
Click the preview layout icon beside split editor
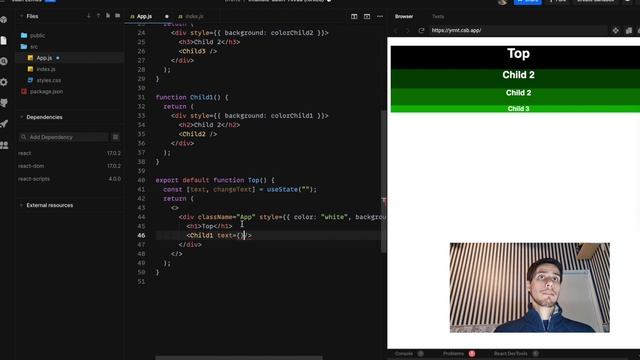pyautogui.click(x=367, y=16)
